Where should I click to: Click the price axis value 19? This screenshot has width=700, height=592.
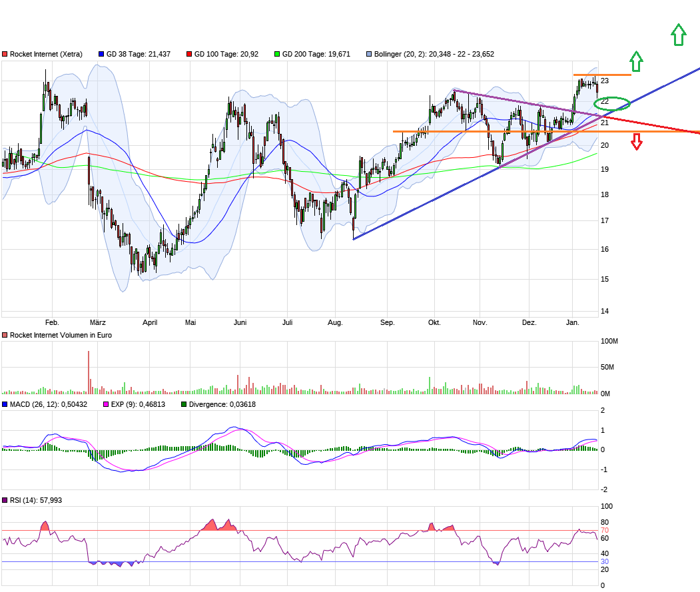605,169
